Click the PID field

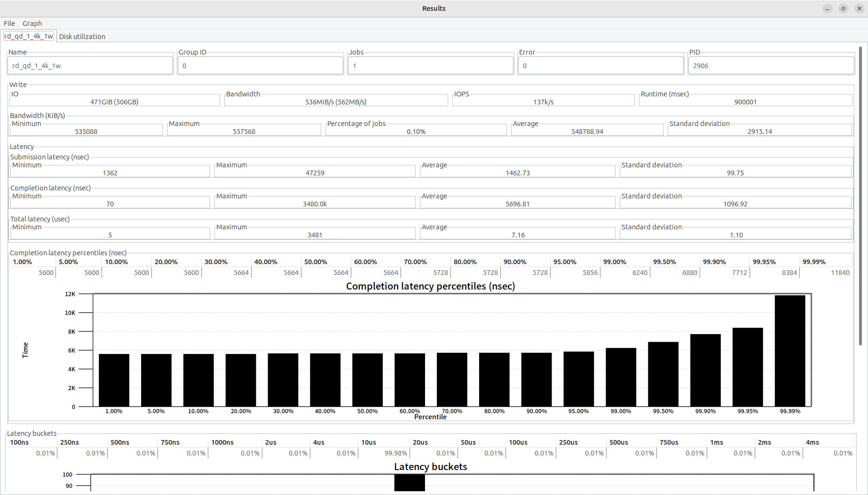pos(771,66)
